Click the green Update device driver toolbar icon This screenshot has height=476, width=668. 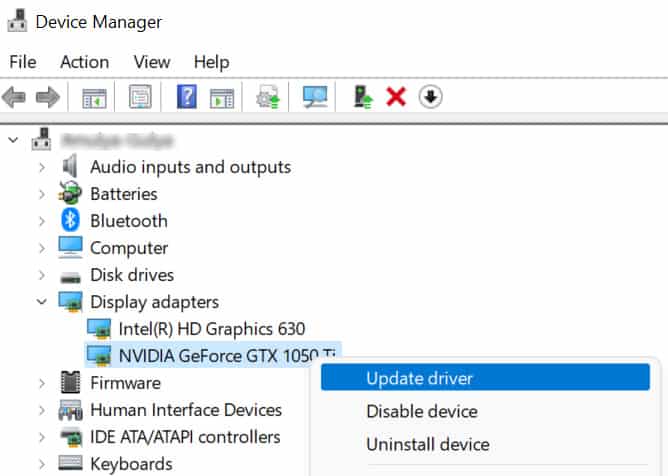tap(363, 97)
